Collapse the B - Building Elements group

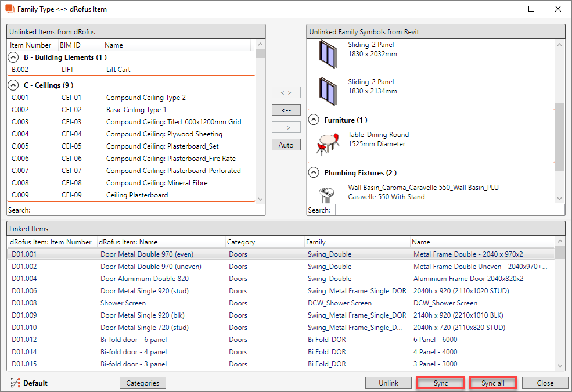pyautogui.click(x=13, y=57)
